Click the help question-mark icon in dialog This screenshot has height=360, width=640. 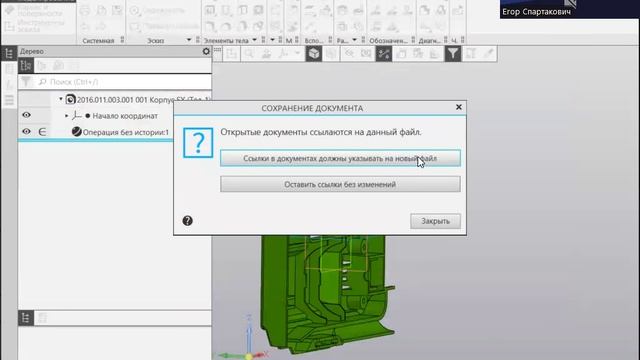pyautogui.click(x=187, y=221)
